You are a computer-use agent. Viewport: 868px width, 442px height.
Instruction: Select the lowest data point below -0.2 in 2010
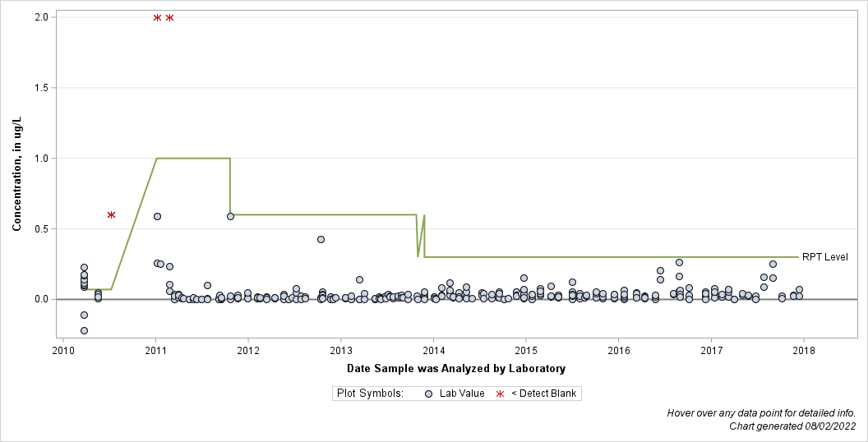(x=84, y=331)
